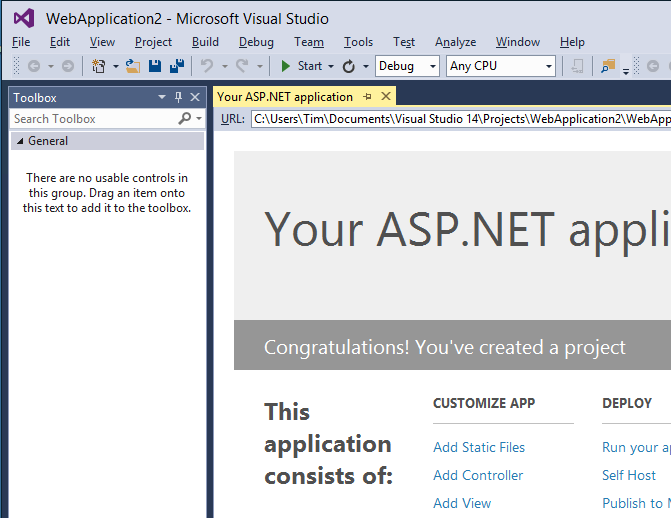The height and width of the screenshot is (518, 671).
Task: Open the navigate backward history dropdown
Action: pos(51,66)
